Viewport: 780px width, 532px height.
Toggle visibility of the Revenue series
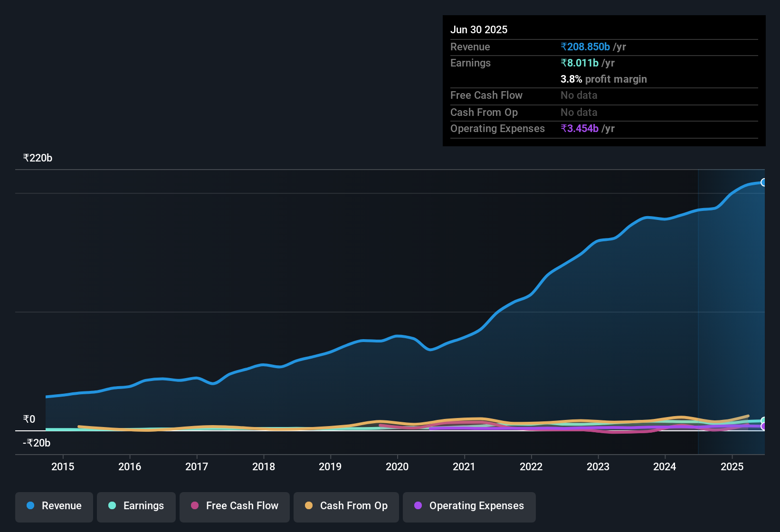pyautogui.click(x=54, y=506)
